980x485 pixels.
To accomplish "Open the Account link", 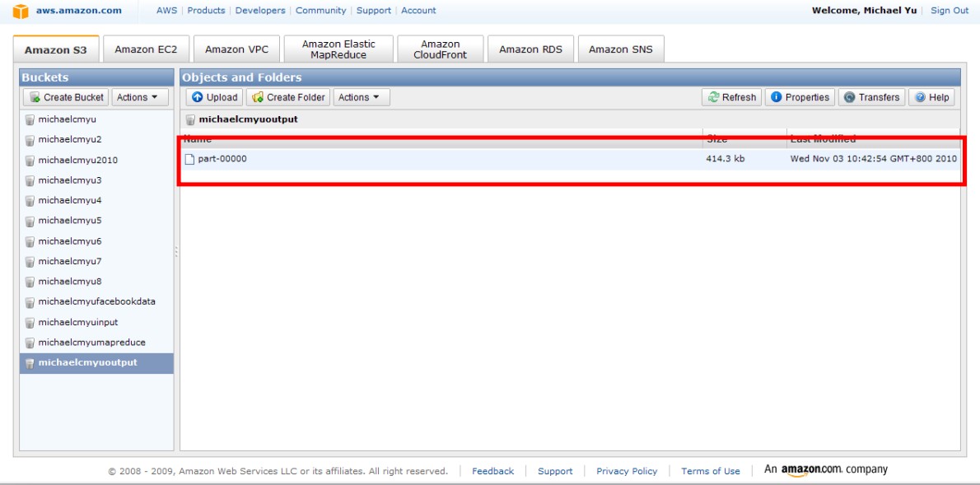I will [418, 11].
